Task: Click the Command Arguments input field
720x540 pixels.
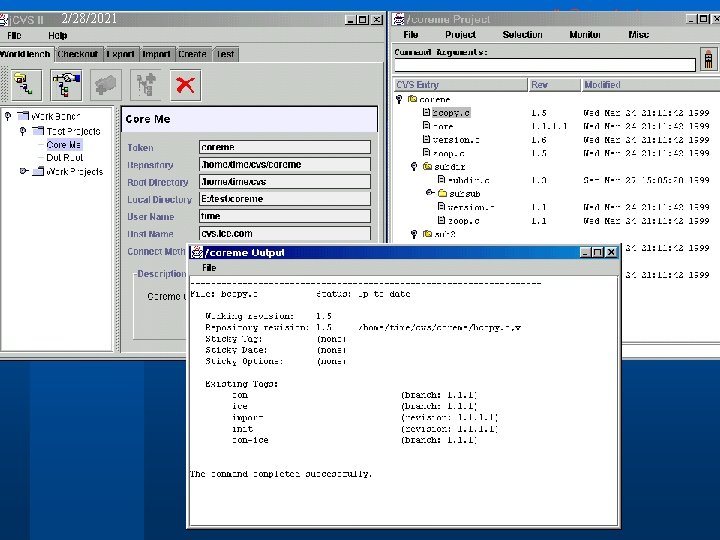Action: click(x=545, y=65)
